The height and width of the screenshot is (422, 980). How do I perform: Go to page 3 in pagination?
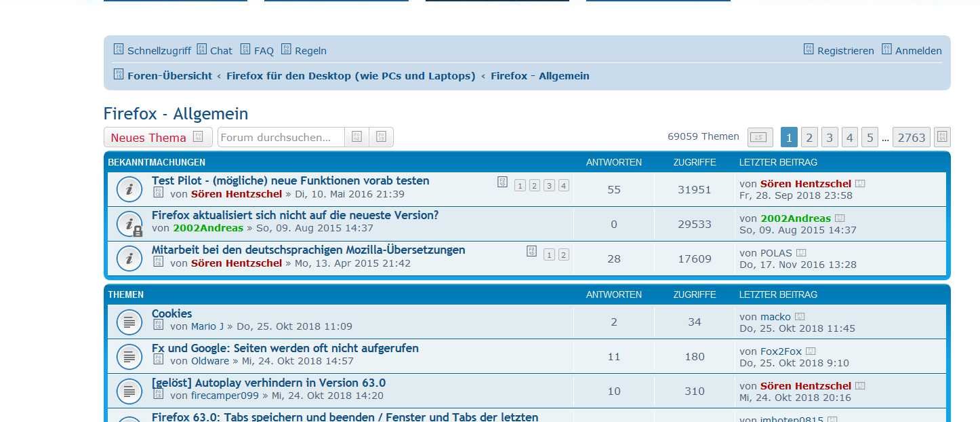pyautogui.click(x=830, y=138)
